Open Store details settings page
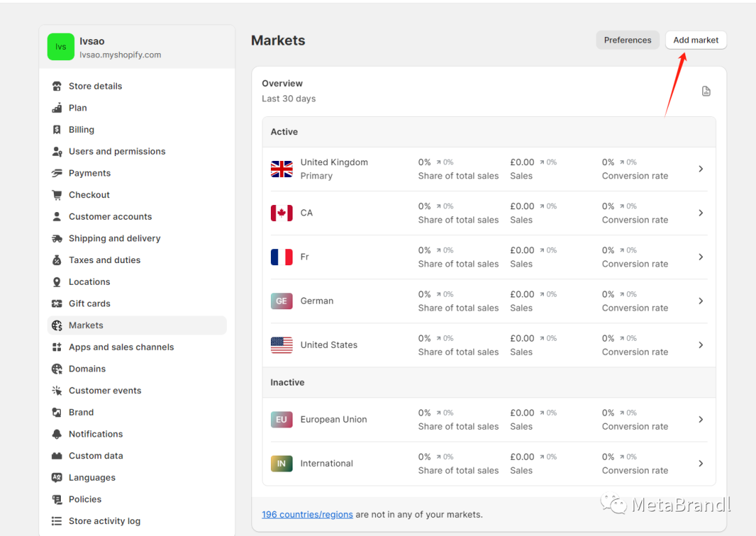This screenshot has width=756, height=536. pyautogui.click(x=137, y=86)
